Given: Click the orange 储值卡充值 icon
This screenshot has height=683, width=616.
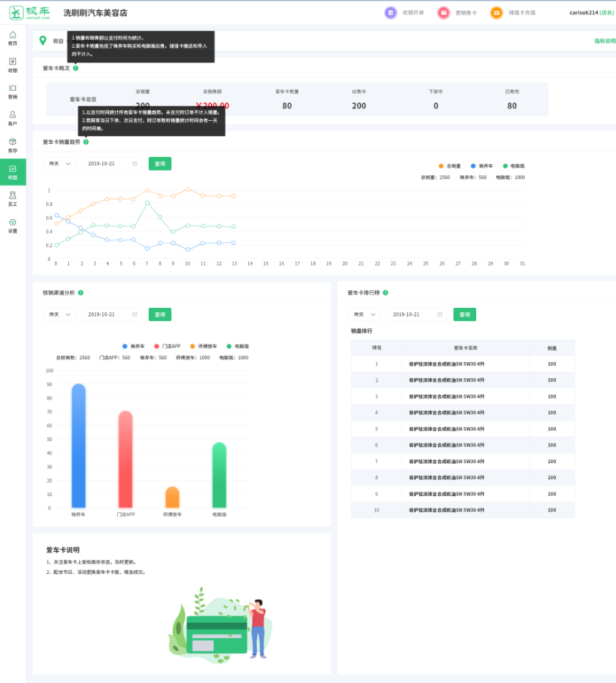Looking at the screenshot, I should (x=497, y=12).
